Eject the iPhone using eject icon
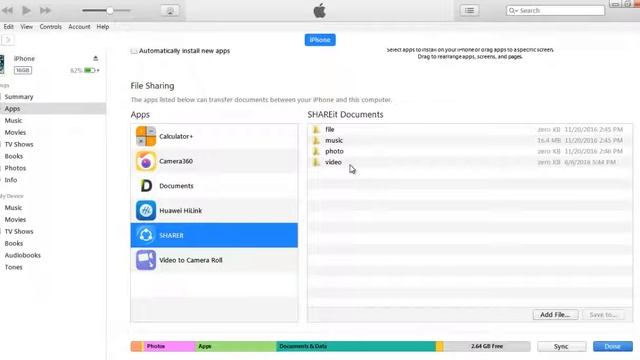 point(96,58)
